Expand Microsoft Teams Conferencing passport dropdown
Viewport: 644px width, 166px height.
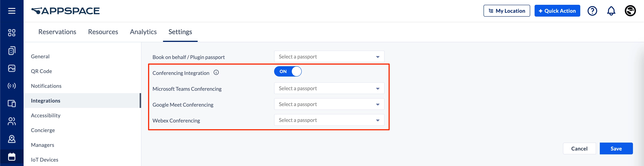click(329, 88)
